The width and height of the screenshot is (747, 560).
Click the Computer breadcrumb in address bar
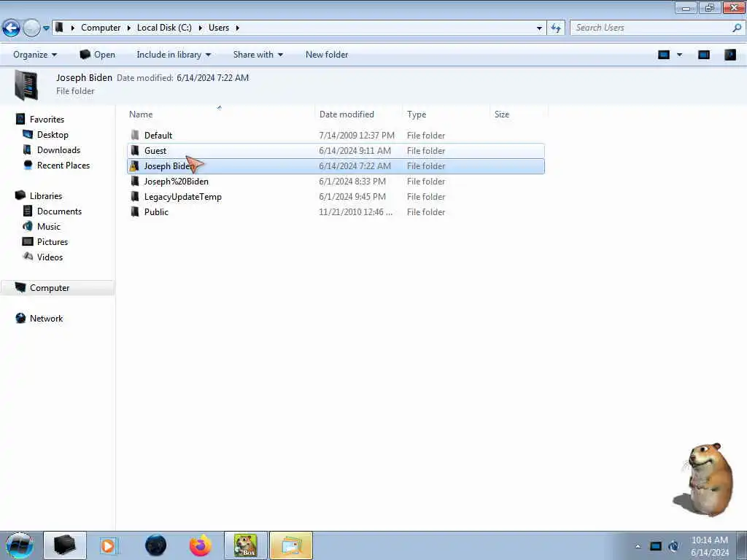tap(101, 28)
